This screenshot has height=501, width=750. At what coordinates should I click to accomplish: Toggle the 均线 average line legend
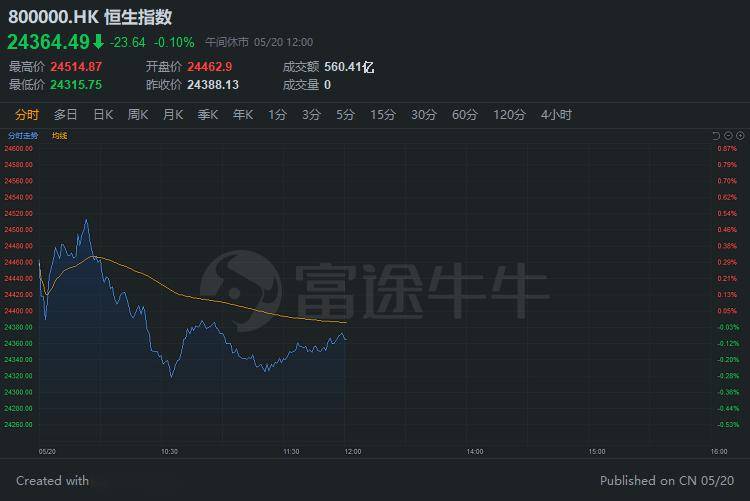[x=59, y=136]
